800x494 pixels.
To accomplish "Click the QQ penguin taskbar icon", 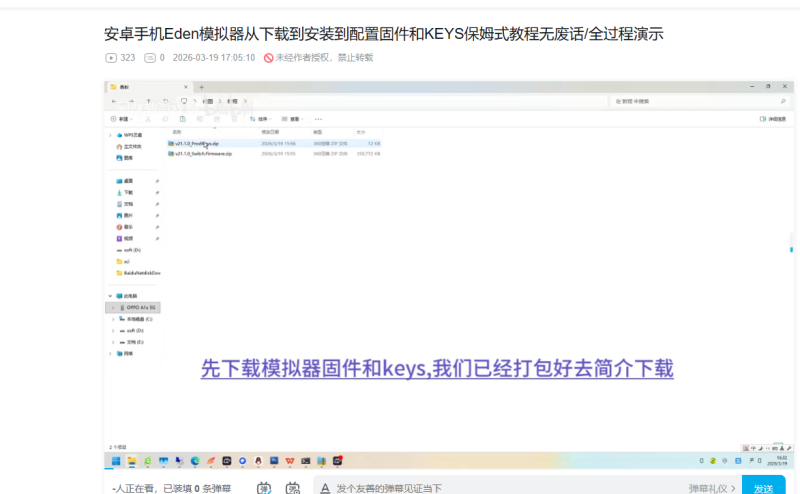I will click(x=258, y=461).
